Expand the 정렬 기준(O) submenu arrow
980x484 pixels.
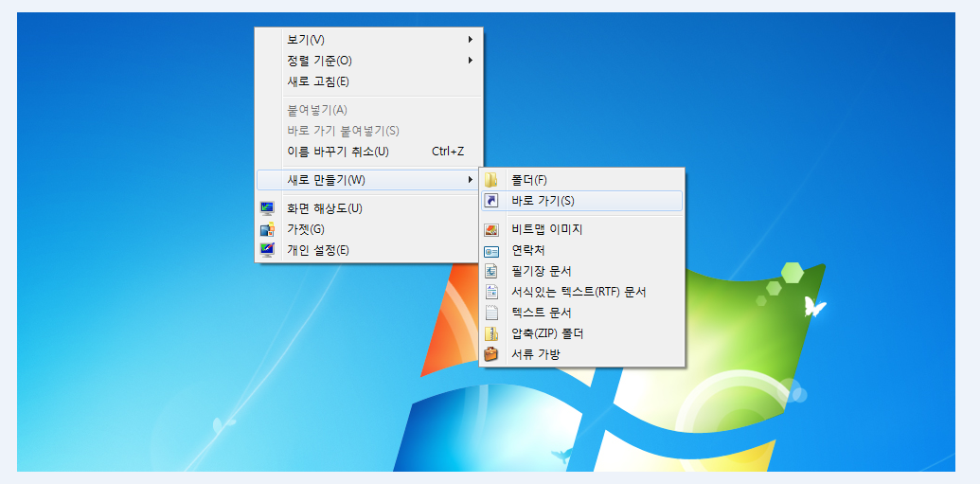coord(470,61)
